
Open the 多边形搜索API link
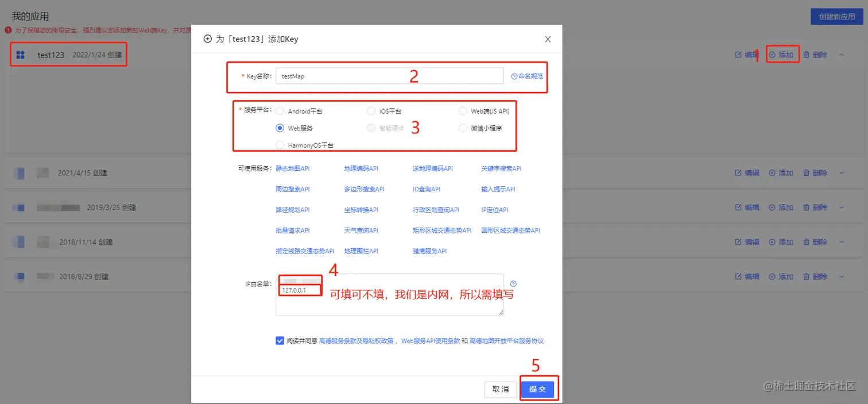364,189
